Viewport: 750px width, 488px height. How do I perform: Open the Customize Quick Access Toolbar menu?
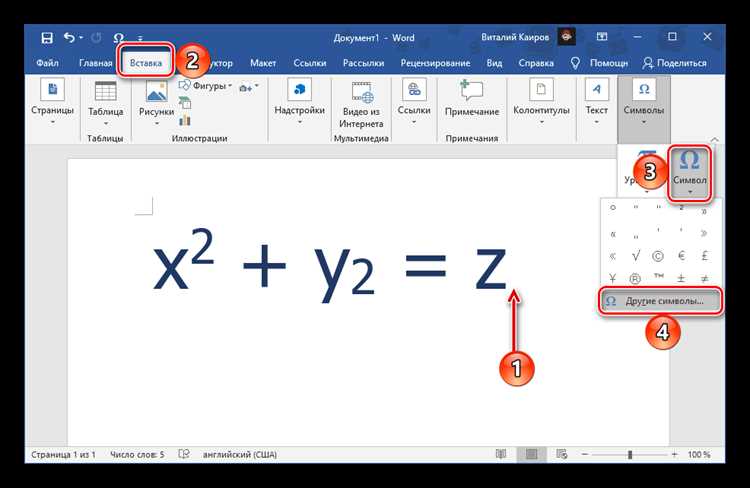[x=140, y=38]
